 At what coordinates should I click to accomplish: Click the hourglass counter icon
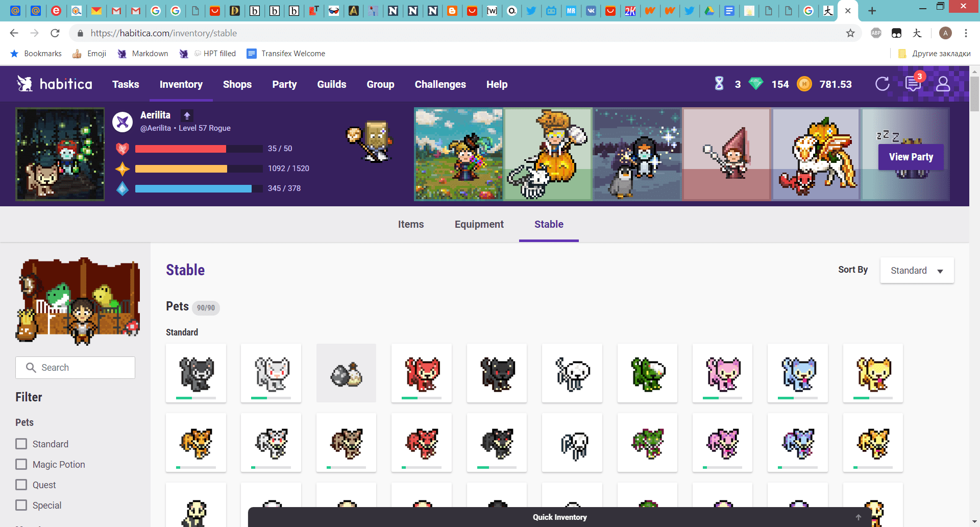[x=719, y=84]
